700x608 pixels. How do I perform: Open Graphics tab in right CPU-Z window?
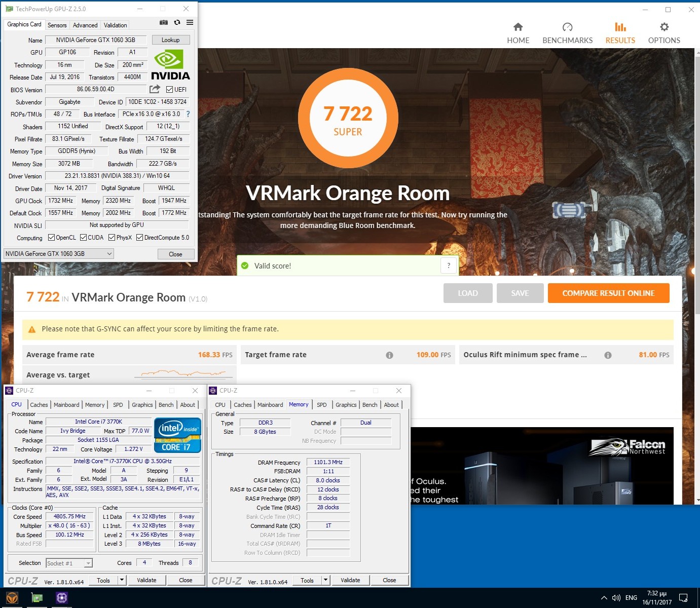[x=346, y=405]
